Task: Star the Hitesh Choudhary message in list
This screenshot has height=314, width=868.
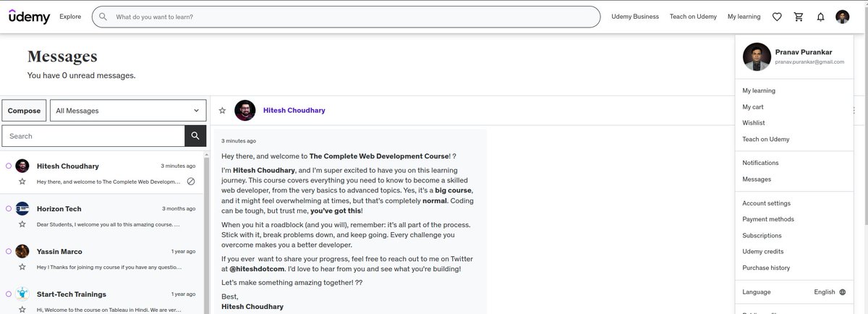Action: (x=22, y=182)
